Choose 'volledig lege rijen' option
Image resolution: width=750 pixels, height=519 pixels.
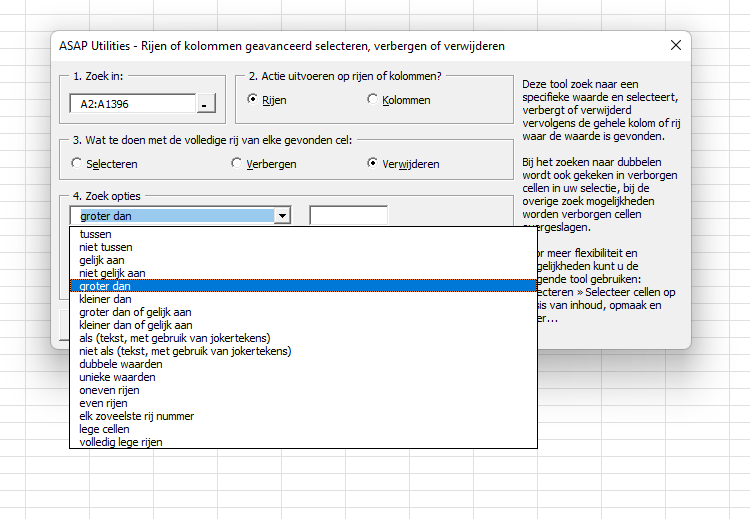pyautogui.click(x=303, y=442)
